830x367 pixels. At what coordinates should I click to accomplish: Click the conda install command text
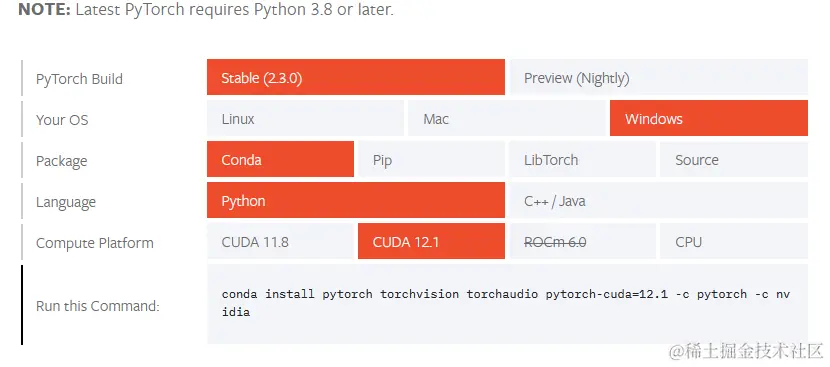pyautogui.click(x=506, y=303)
